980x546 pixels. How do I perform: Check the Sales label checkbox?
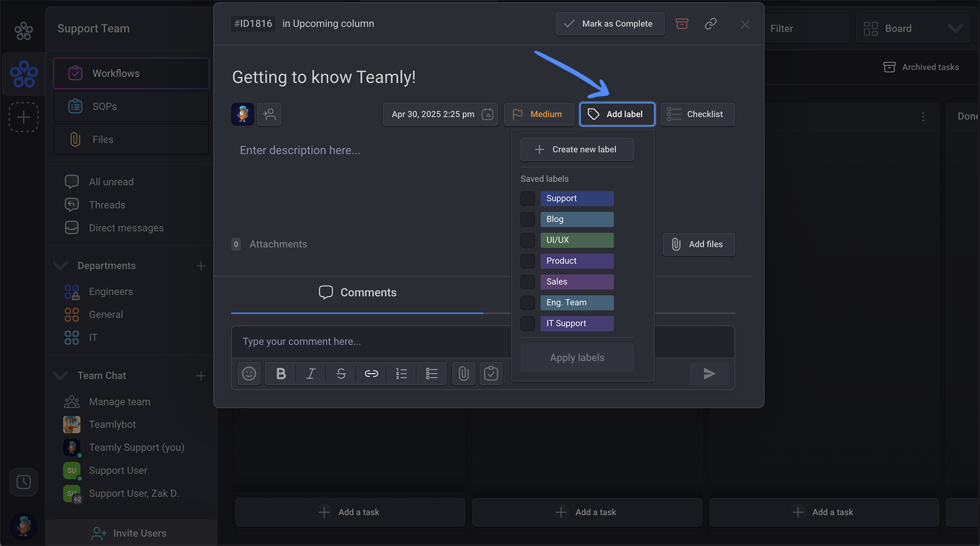point(527,282)
